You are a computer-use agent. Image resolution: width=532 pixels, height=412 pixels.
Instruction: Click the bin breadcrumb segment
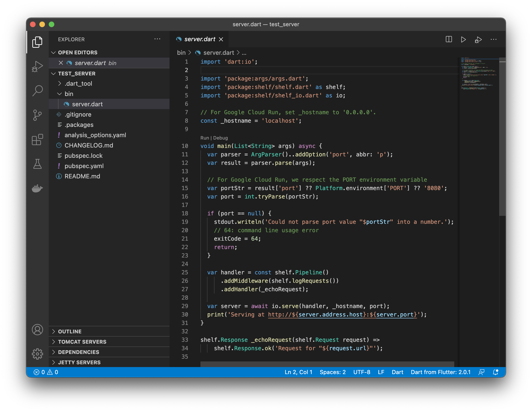[181, 53]
